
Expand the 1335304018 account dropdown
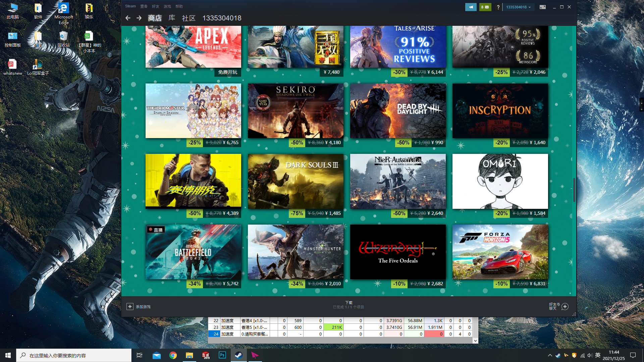tap(518, 7)
